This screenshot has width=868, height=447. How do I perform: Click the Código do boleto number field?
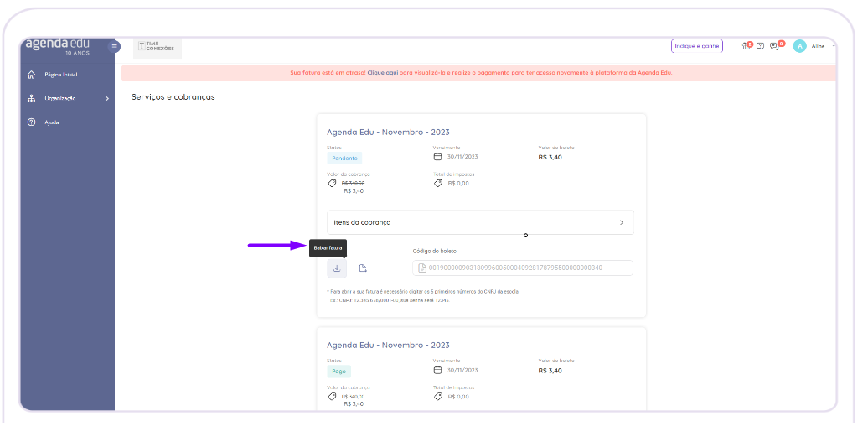coord(523,268)
